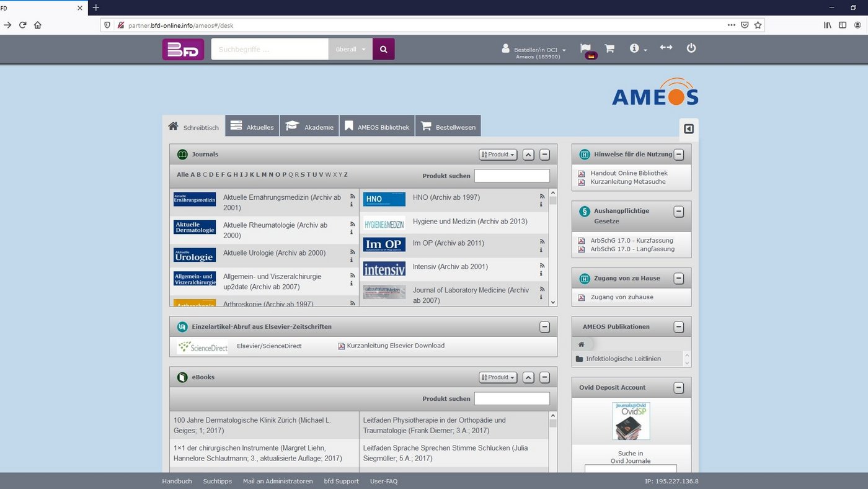
Task: Open the info menu icon
Action: [x=634, y=48]
